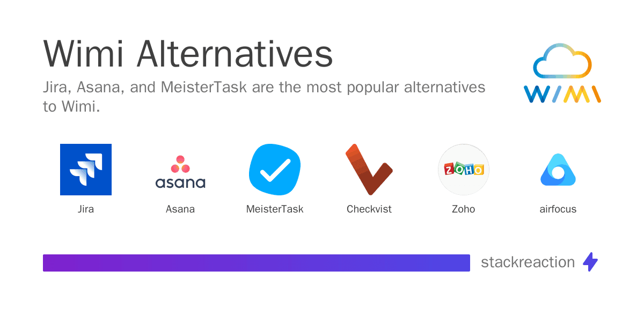Image resolution: width=644 pixels, height=322 pixels.
Task: Click the Checkvist red checkmark logo
Action: coord(369,170)
